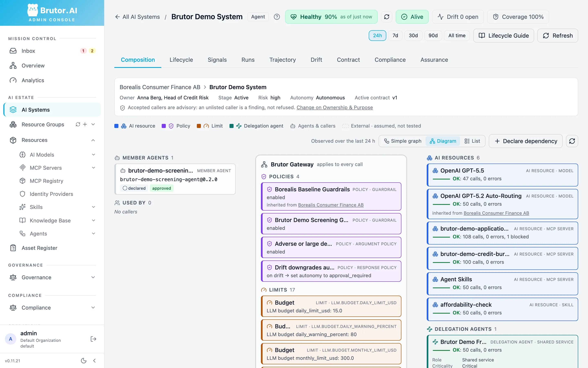Collapse the sidebar with the chevron arrow
This screenshot has width=588, height=368.
pos(95,360)
